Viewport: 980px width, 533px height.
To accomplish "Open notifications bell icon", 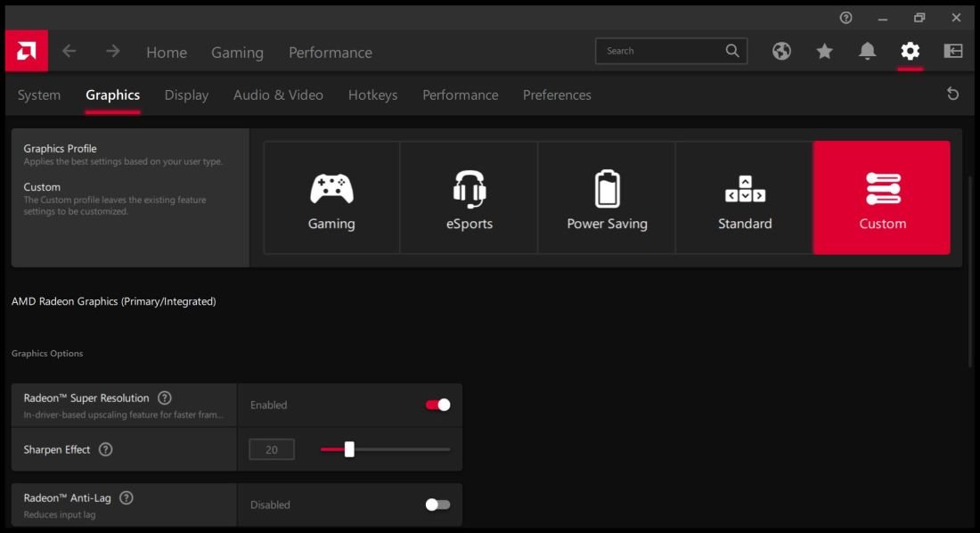I will 867,51.
